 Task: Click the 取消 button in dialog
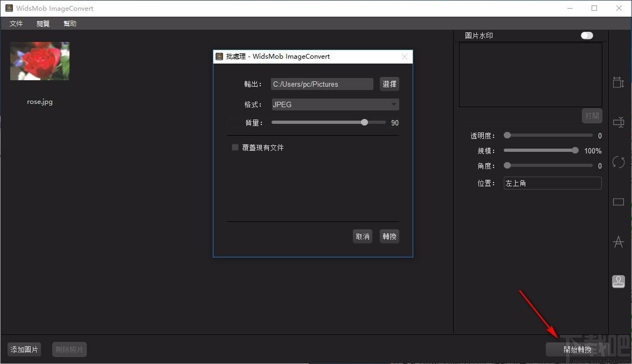363,236
